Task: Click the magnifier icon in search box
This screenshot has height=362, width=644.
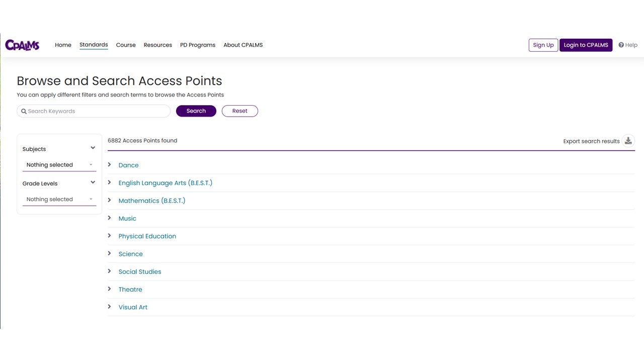Action: [x=24, y=111]
